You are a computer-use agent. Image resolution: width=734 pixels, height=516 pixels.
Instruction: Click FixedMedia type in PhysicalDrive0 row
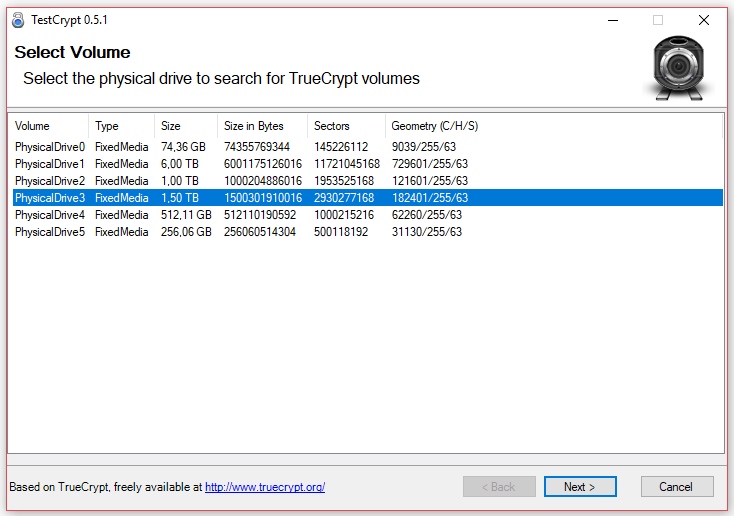pyautogui.click(x=122, y=147)
